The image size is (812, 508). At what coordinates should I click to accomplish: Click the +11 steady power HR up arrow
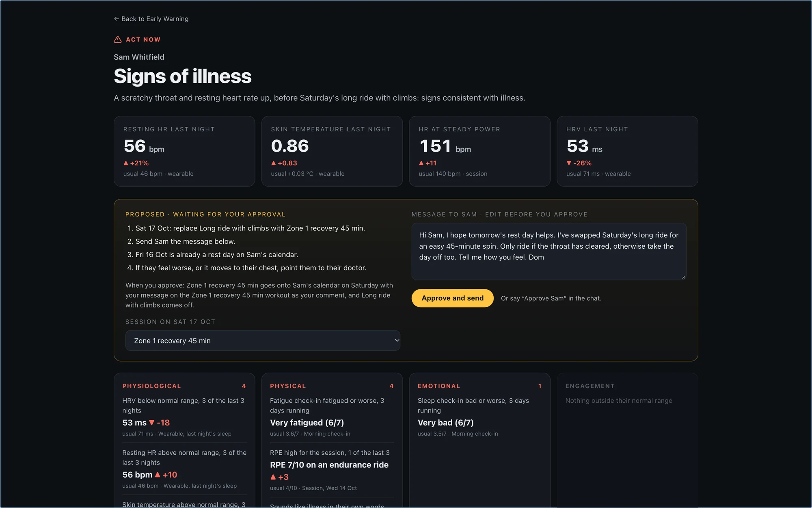point(421,163)
